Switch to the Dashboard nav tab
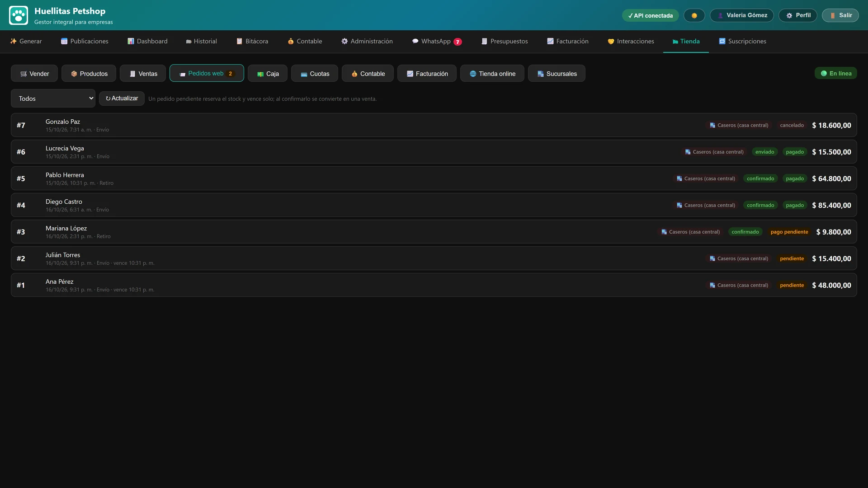 [147, 41]
